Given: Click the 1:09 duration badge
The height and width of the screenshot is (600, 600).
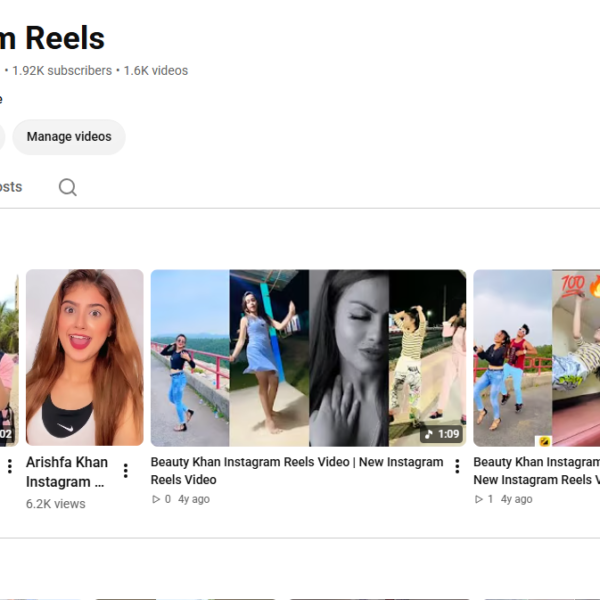Looking at the screenshot, I should (x=442, y=434).
